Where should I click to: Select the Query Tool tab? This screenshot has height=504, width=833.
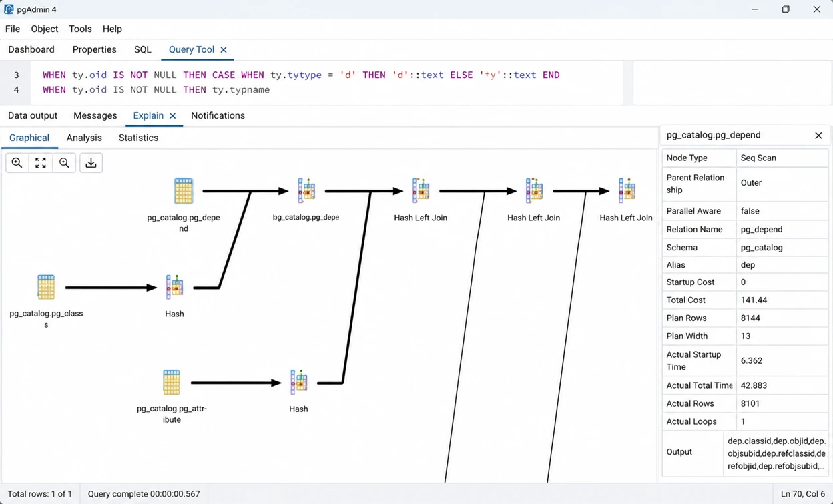[x=192, y=49]
